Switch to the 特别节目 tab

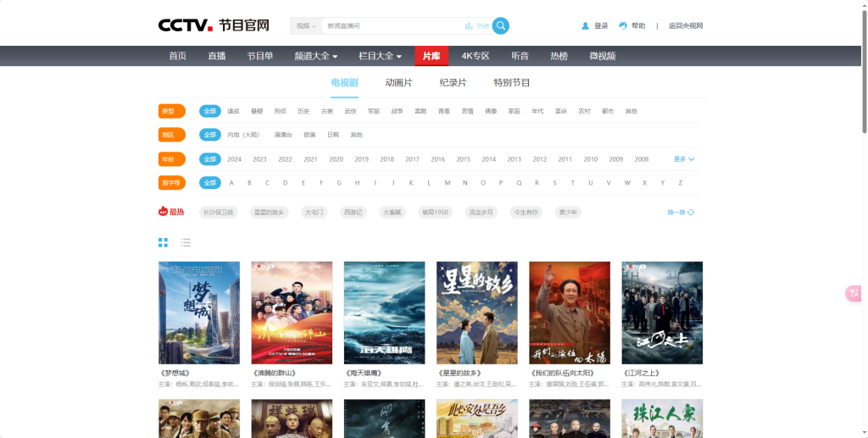tap(512, 83)
